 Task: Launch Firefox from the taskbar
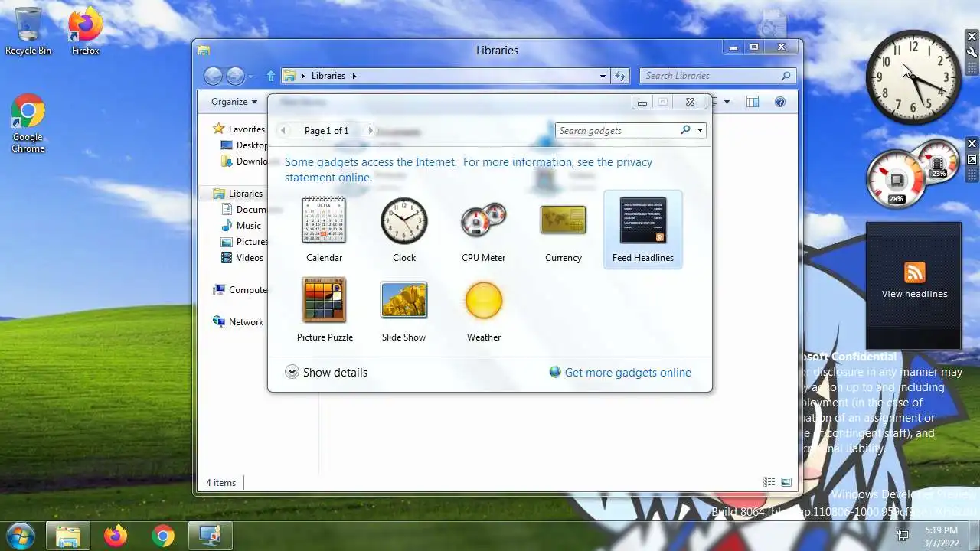[x=116, y=536]
